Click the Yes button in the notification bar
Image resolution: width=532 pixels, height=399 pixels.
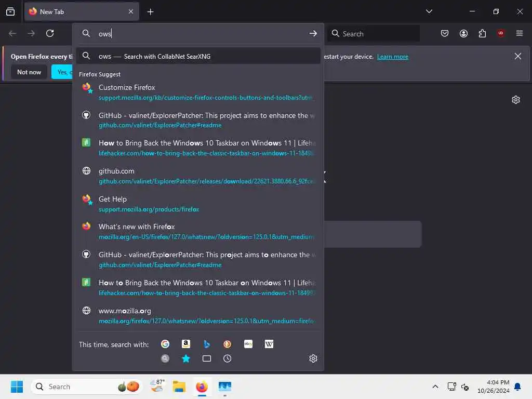coord(62,72)
